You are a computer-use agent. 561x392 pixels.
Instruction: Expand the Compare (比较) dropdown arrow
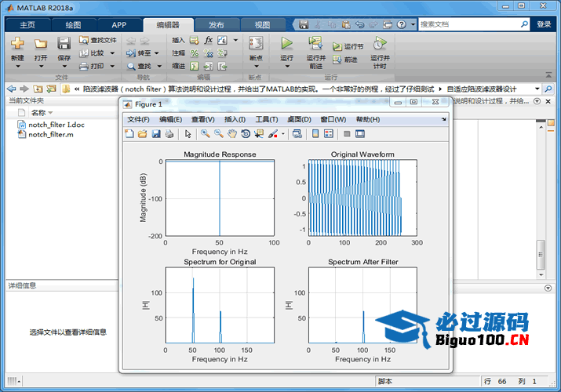click(x=112, y=53)
